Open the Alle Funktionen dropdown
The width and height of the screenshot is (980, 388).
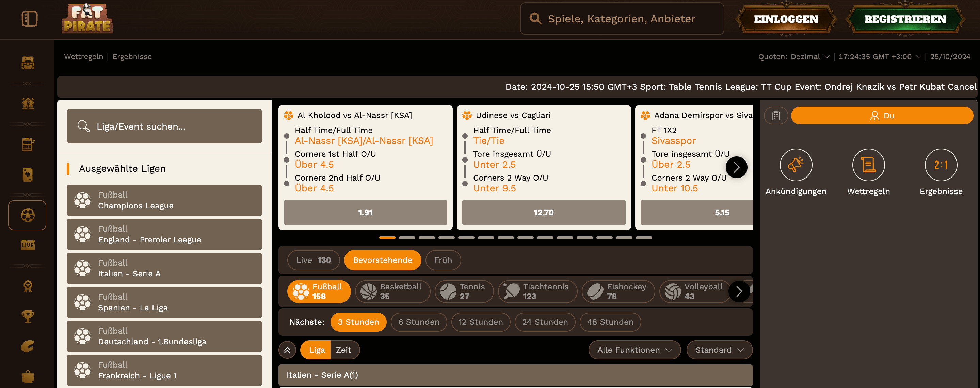634,350
